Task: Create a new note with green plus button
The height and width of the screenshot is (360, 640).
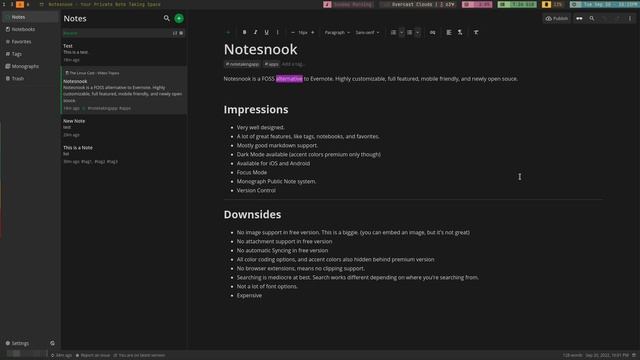Action: click(179, 18)
